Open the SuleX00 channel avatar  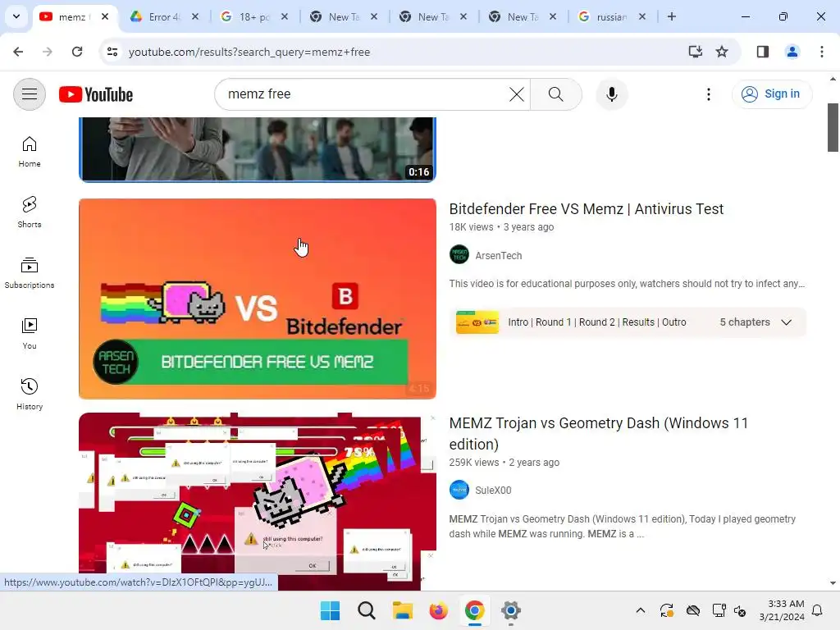pos(459,490)
